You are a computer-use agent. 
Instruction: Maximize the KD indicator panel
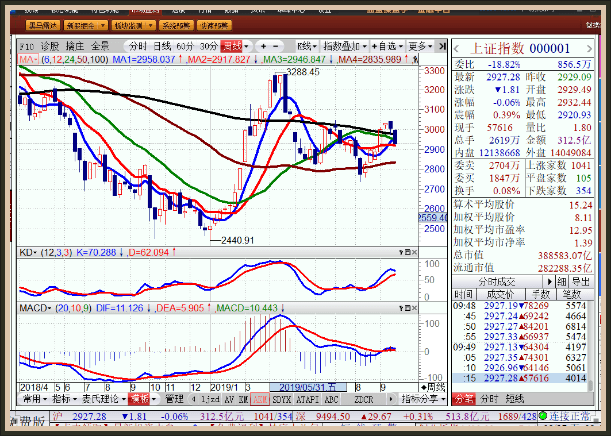(408, 252)
